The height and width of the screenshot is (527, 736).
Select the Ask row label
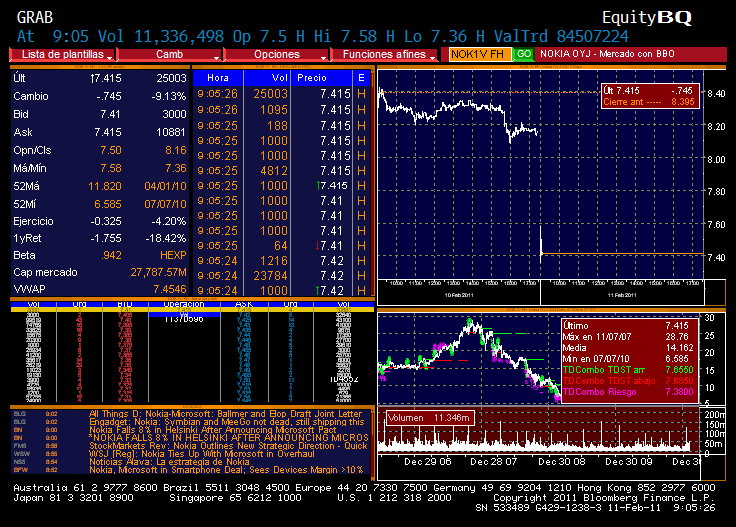tap(23, 132)
